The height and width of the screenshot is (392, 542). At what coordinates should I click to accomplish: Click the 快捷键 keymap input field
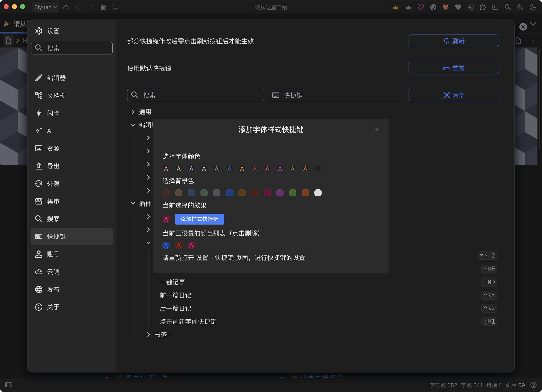(x=336, y=95)
